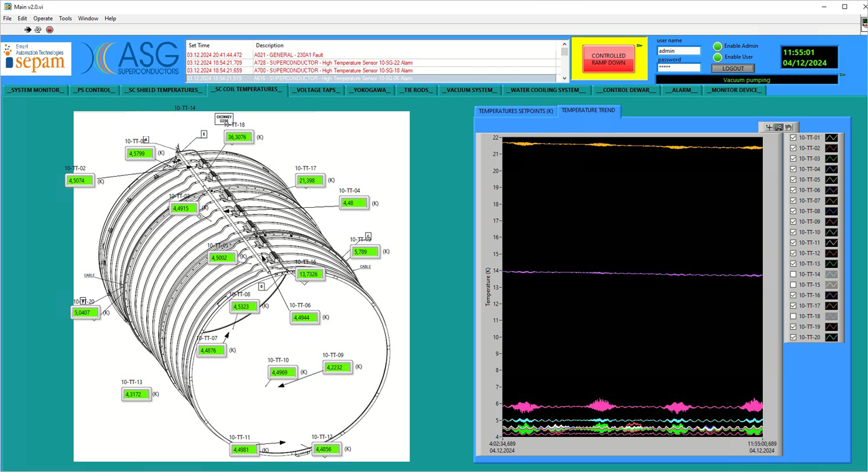868x472 pixels.
Task: Uncheck the 10-TT-05 plot checkbox
Action: tap(793, 180)
